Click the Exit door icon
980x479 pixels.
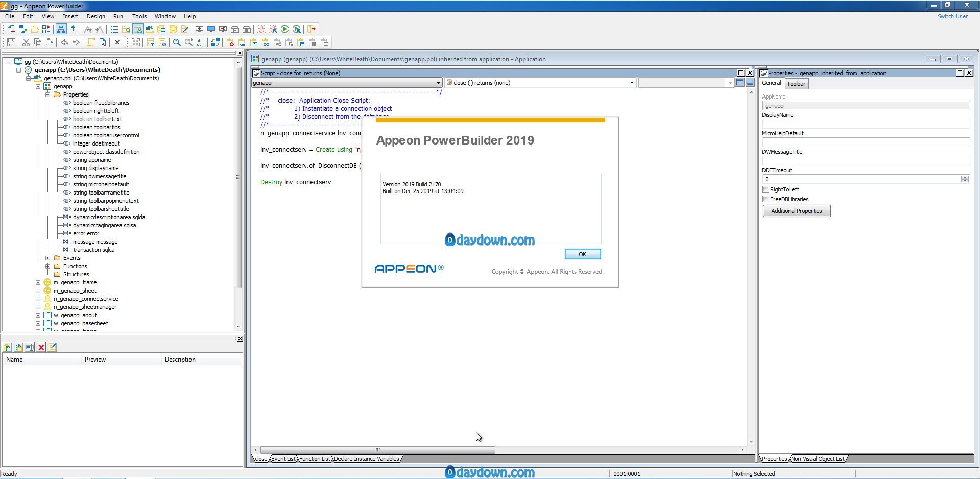tap(311, 29)
